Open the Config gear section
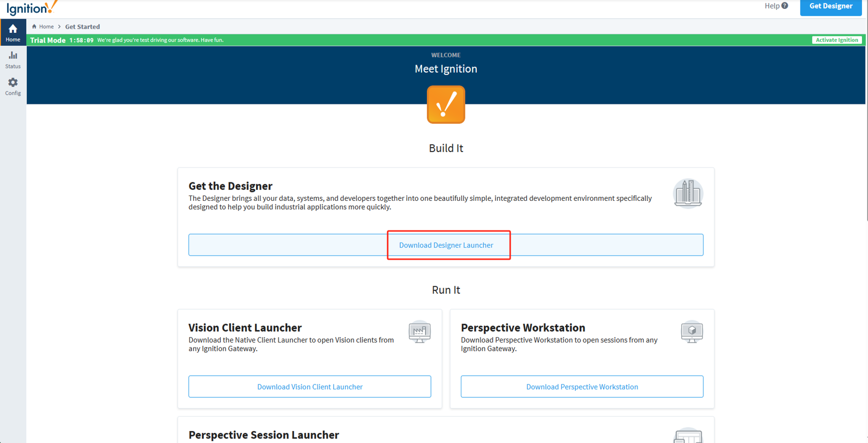Viewport: 868px width, 443px height. [13, 87]
